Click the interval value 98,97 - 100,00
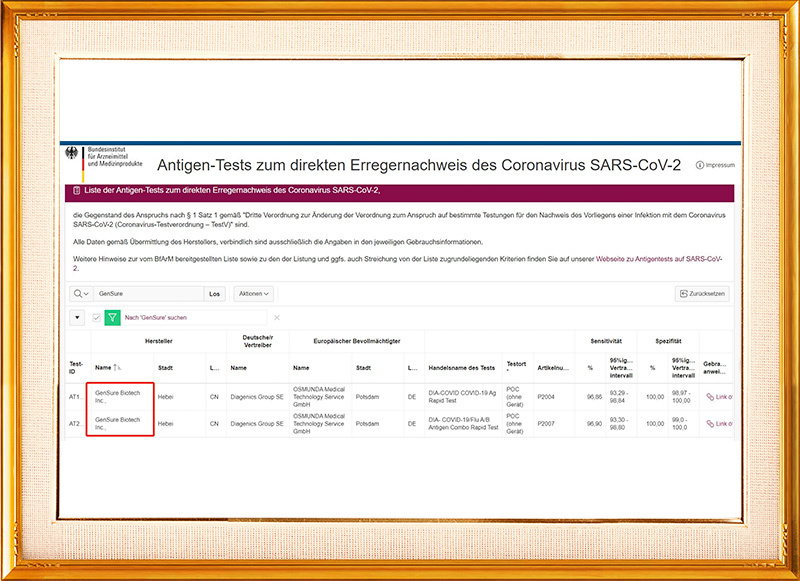 [x=681, y=397]
